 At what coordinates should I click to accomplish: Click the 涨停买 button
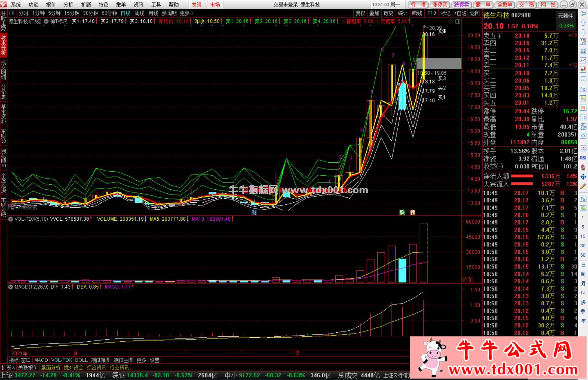440,5
